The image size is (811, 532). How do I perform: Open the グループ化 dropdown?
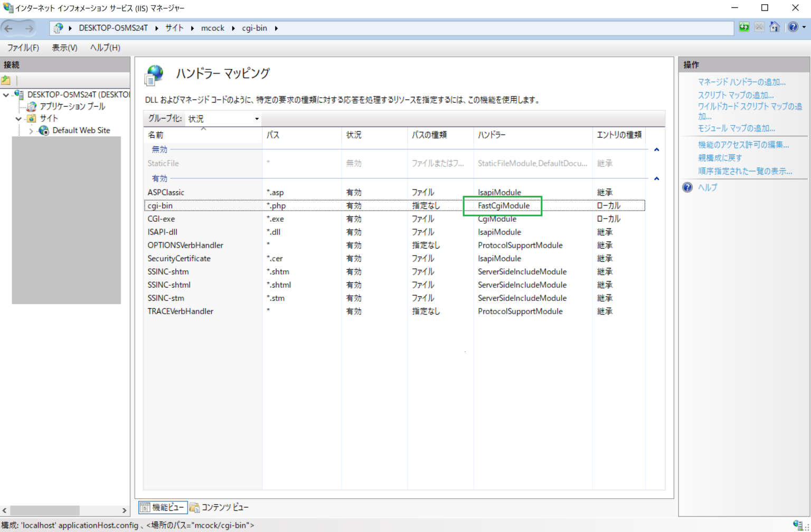point(224,119)
